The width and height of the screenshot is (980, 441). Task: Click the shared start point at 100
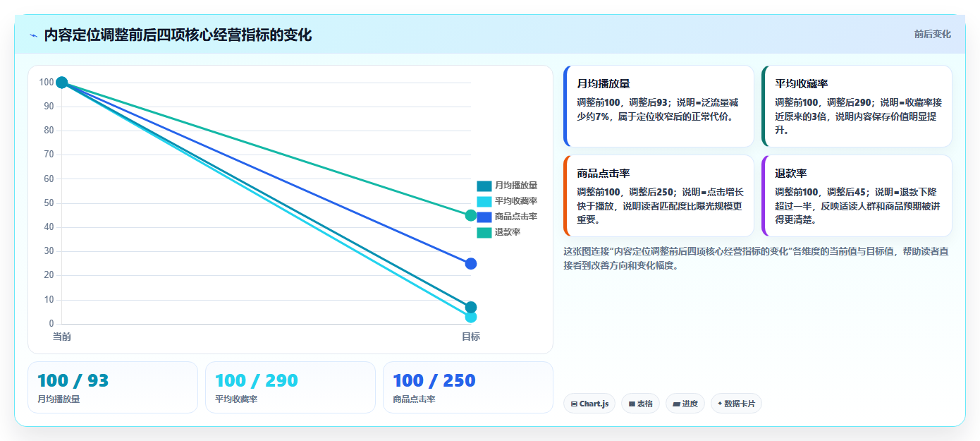pyautogui.click(x=61, y=83)
